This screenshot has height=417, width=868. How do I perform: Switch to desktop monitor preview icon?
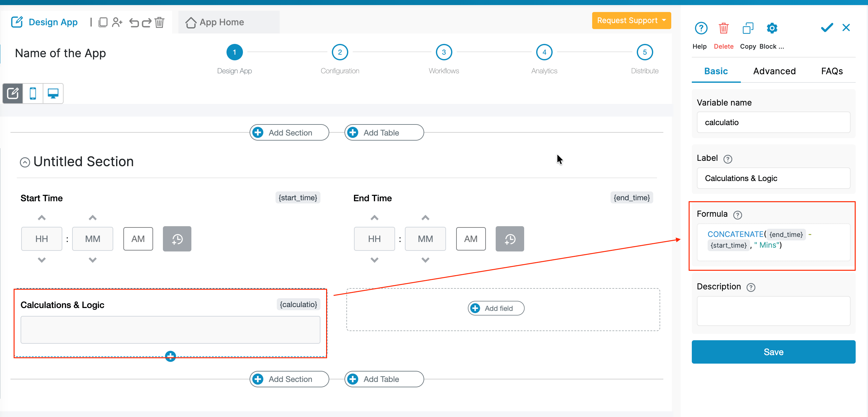[x=53, y=93]
